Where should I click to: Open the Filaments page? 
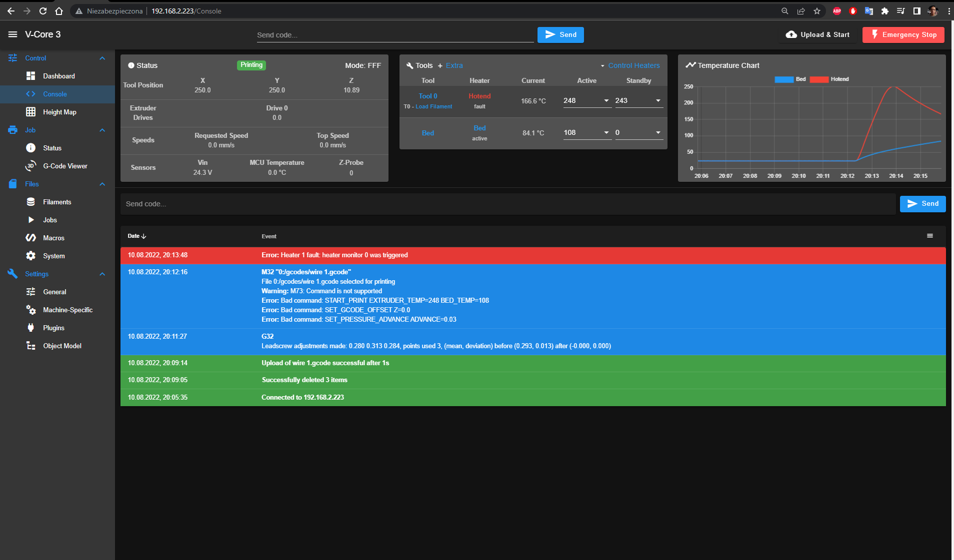57,202
